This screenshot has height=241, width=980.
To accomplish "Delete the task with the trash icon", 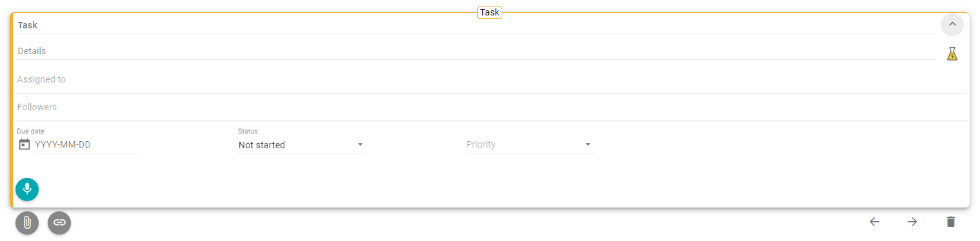I will 950,222.
